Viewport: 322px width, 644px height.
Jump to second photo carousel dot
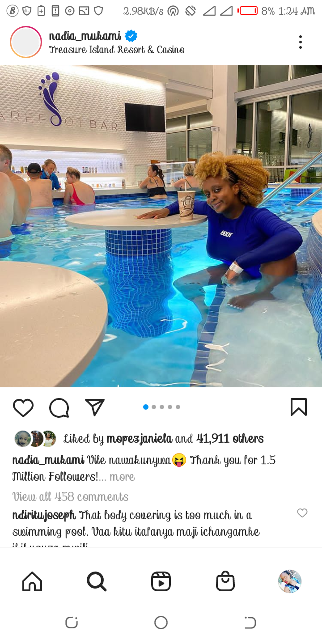[154, 407]
